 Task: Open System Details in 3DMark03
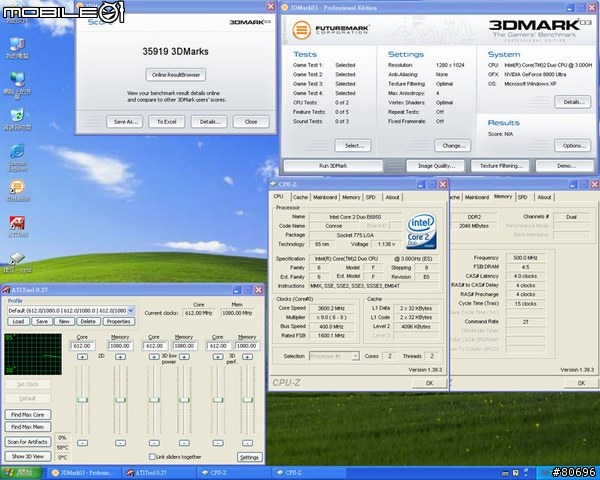[x=572, y=102]
